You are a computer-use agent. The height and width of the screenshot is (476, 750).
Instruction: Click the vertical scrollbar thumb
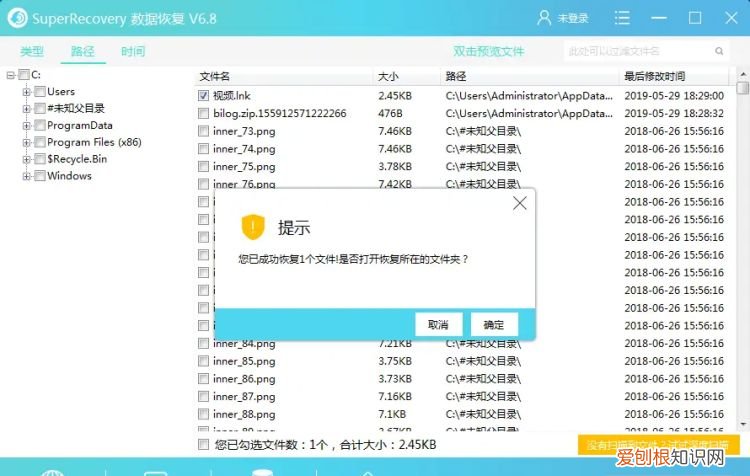(x=743, y=88)
